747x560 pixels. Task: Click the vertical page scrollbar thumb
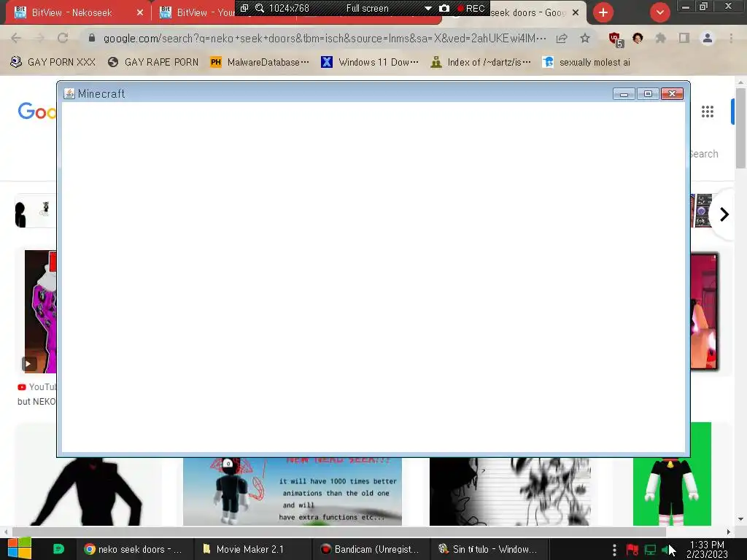(740, 128)
